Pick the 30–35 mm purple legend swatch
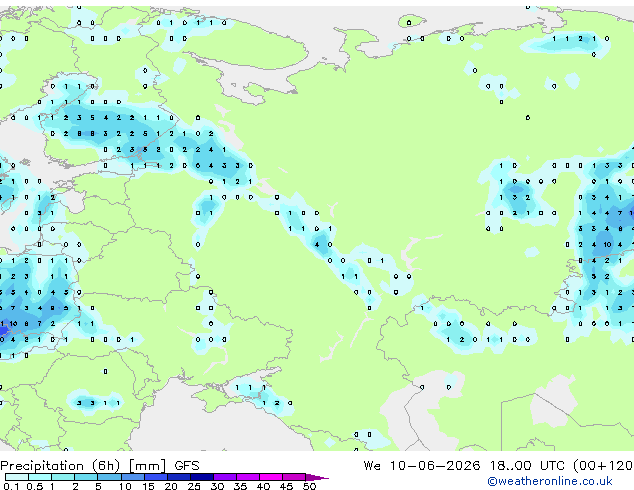This screenshot has height=490, width=634. pos(225,477)
